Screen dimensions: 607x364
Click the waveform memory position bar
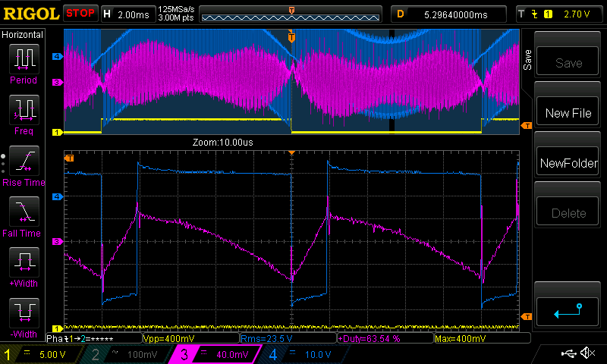pos(292,14)
